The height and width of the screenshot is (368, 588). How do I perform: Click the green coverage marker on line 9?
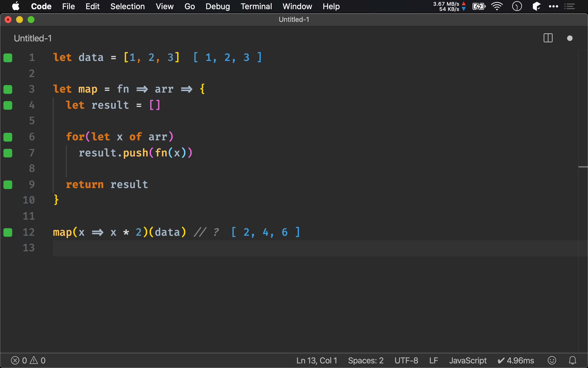point(8,185)
